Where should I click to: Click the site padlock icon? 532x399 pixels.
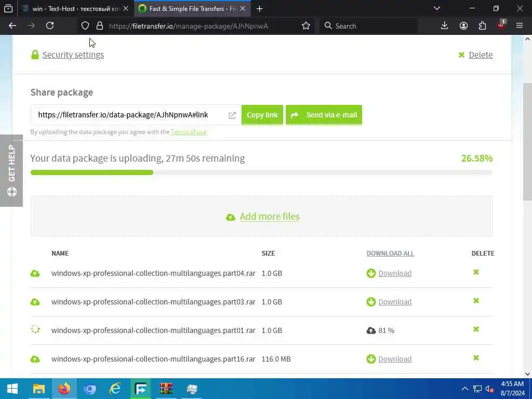pyautogui.click(x=99, y=26)
